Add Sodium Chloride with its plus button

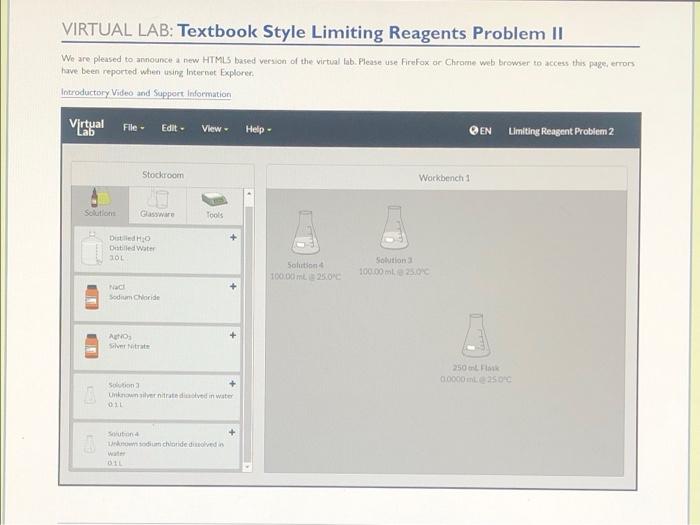point(233,286)
